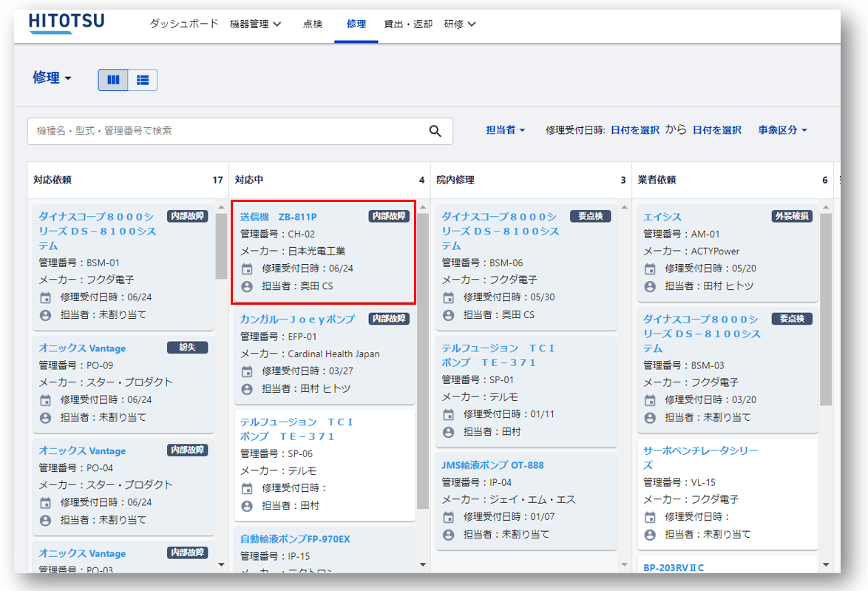
Task: Switch to kanban board view icon
Action: pyautogui.click(x=113, y=80)
